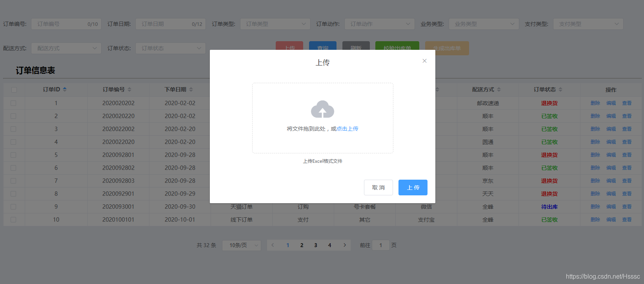Check the row for order ID 1

(x=13, y=103)
